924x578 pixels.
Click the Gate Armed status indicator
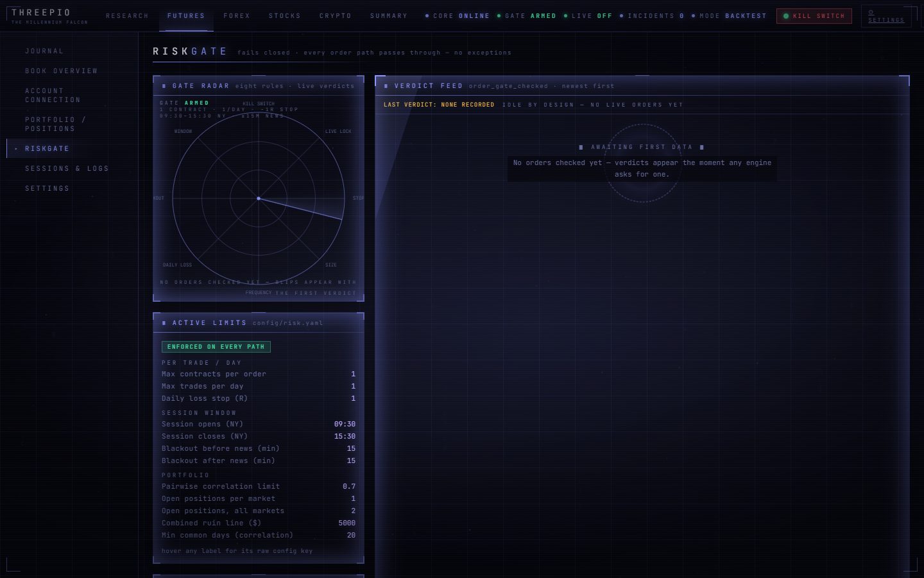(526, 15)
